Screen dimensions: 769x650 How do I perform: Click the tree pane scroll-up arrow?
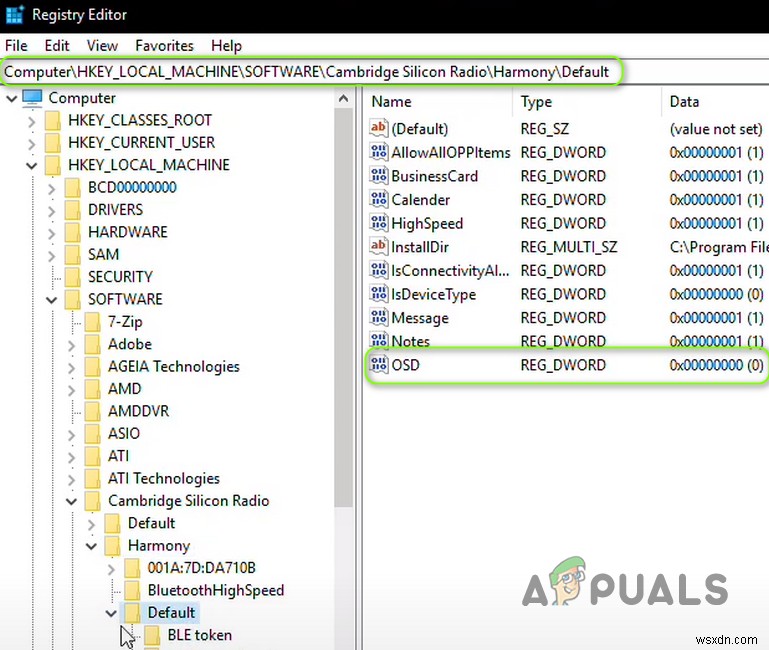pos(344,99)
